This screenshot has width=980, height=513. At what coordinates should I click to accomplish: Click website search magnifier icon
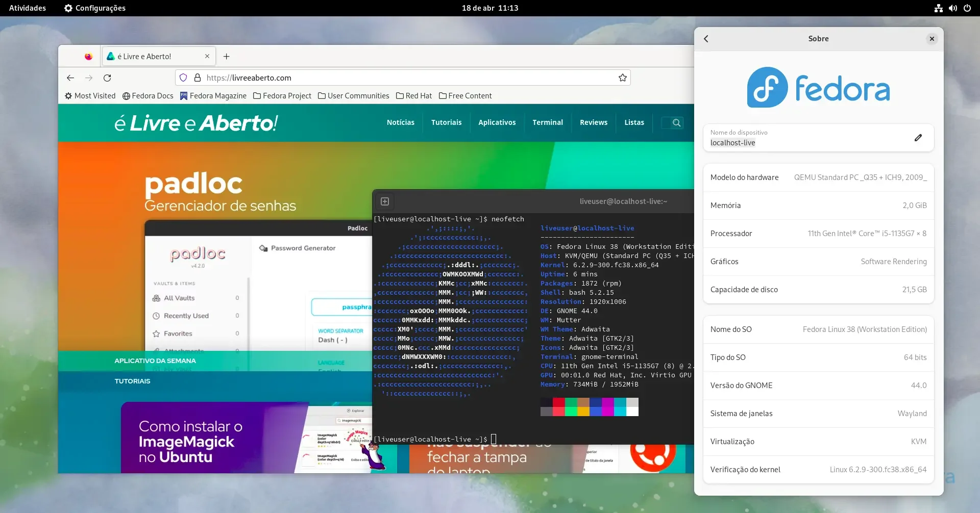[676, 122]
